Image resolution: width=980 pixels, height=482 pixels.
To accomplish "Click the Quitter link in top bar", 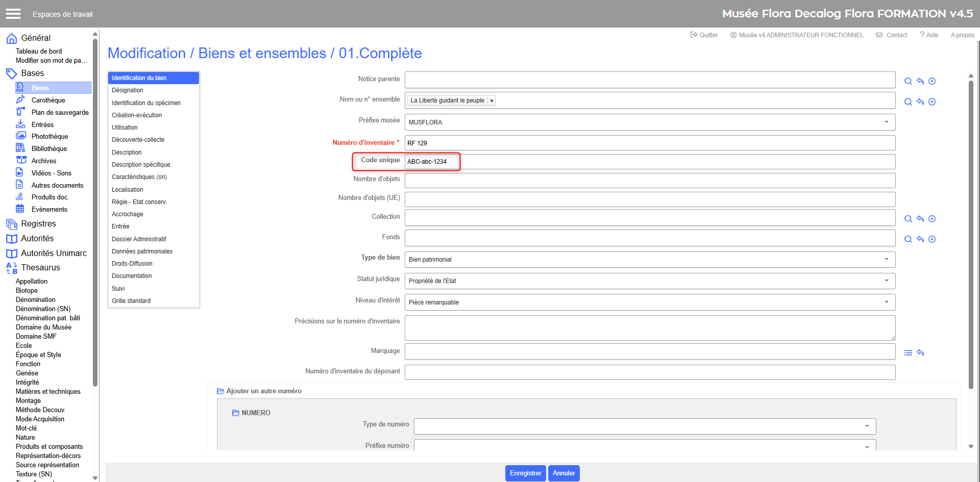I will tap(704, 35).
